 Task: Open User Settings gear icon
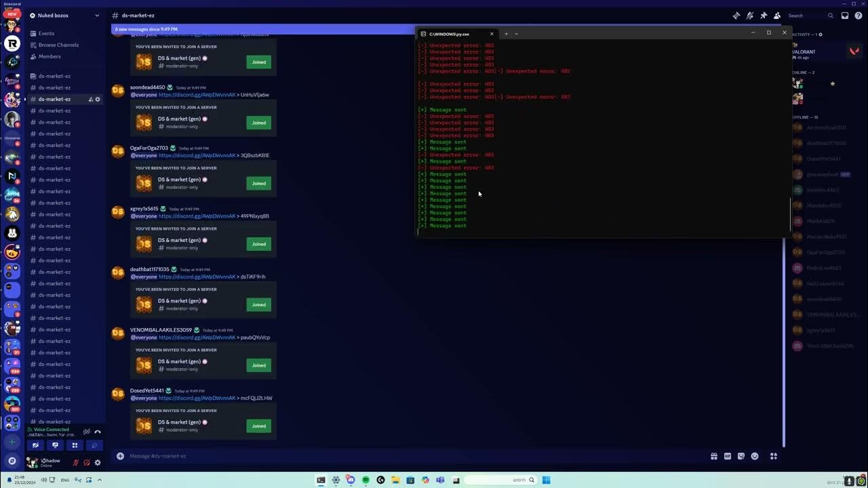click(x=98, y=462)
